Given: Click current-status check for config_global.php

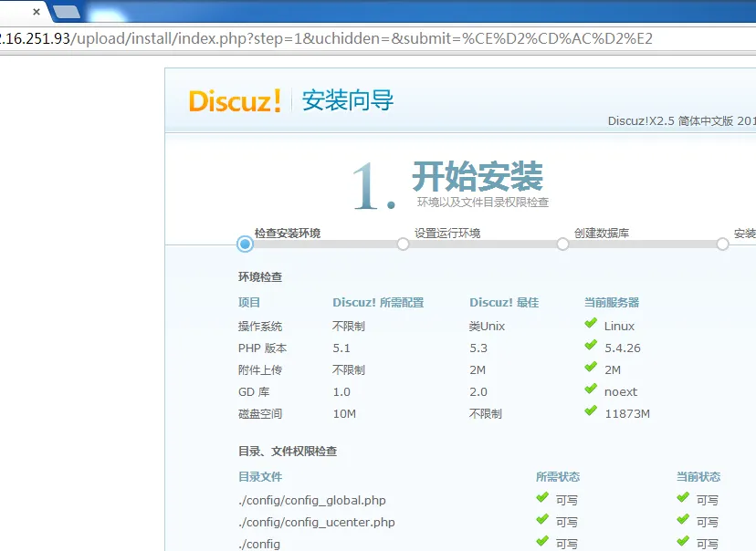Looking at the screenshot, I should [683, 497].
